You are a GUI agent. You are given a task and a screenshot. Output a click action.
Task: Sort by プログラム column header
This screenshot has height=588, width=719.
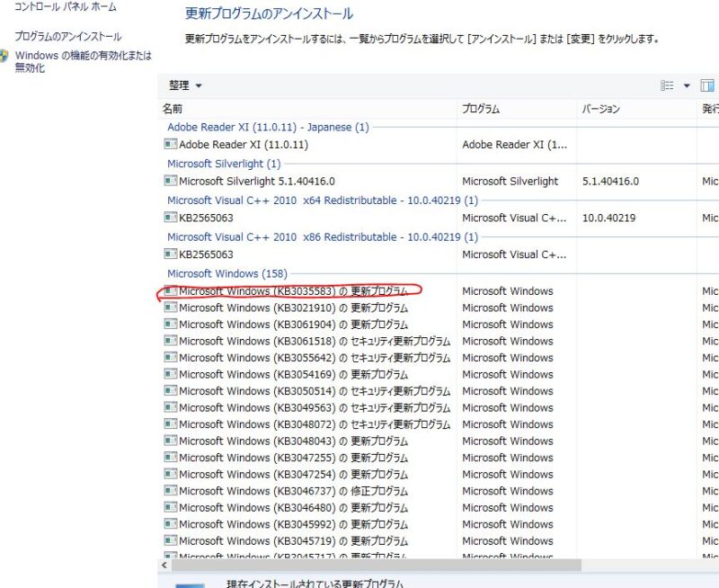coord(481,109)
